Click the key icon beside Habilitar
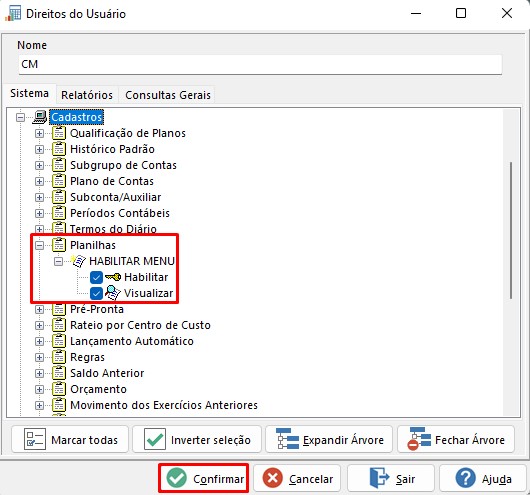 113,277
